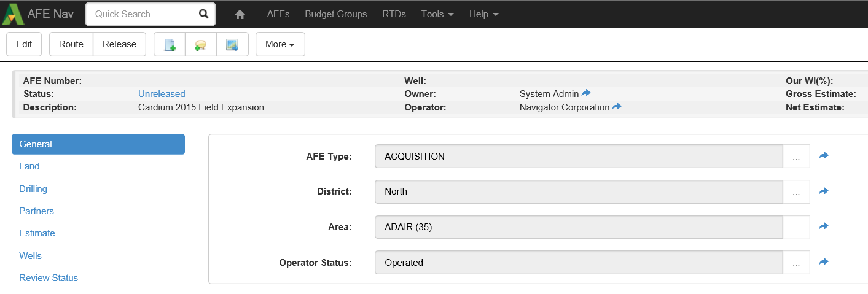868x294 pixels.
Task: Open the Help dropdown menu
Action: [x=483, y=14]
